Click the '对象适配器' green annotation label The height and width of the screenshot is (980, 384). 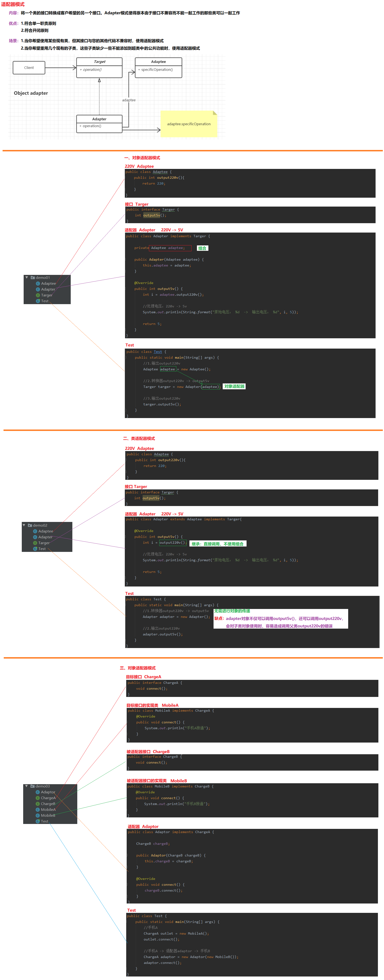234,386
